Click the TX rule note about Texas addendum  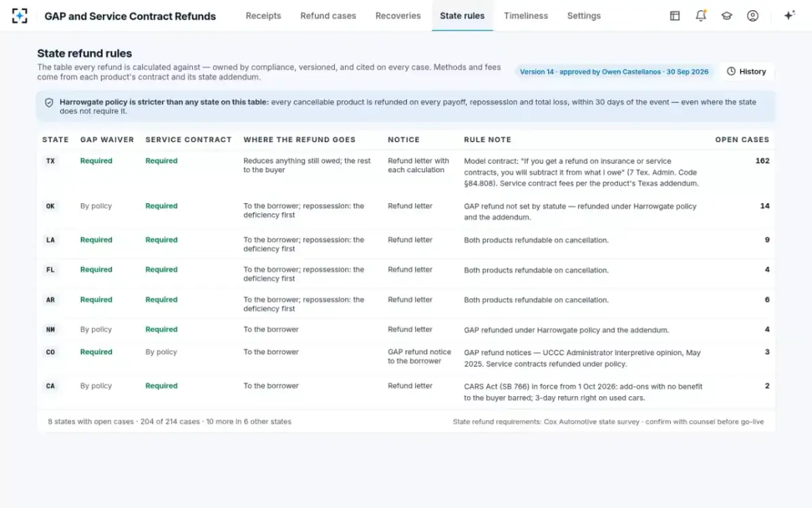(581, 172)
